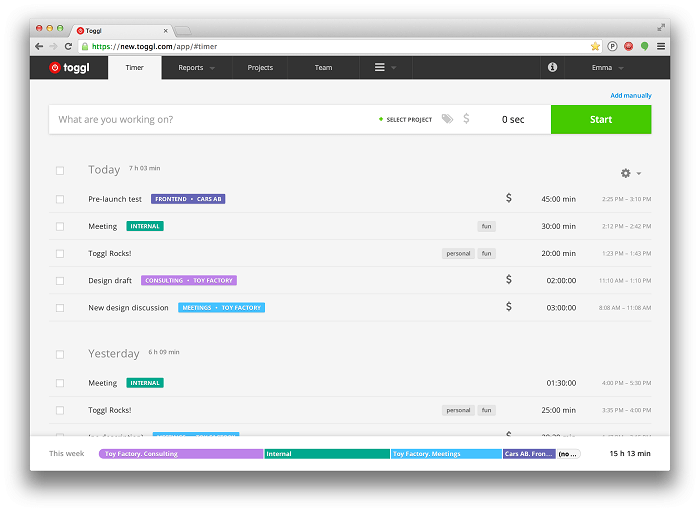Click the browser address bar URL

[x=154, y=46]
